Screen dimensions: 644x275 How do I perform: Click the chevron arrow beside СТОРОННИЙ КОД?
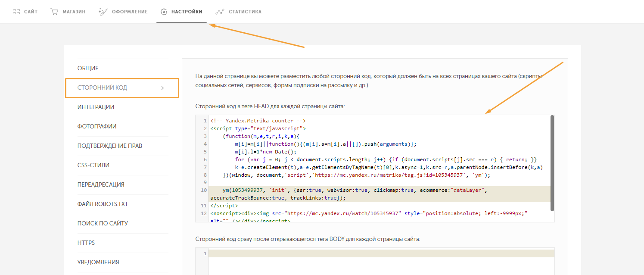tap(162, 88)
